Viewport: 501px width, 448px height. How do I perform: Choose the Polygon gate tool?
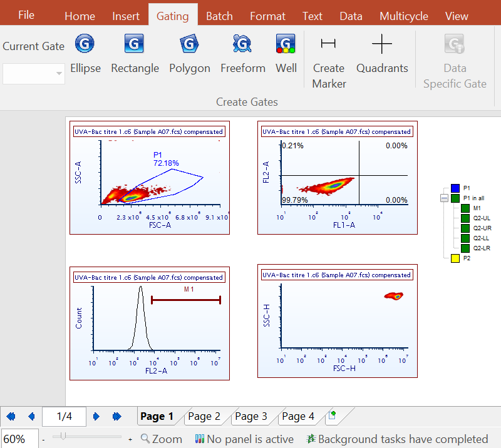pos(189,53)
